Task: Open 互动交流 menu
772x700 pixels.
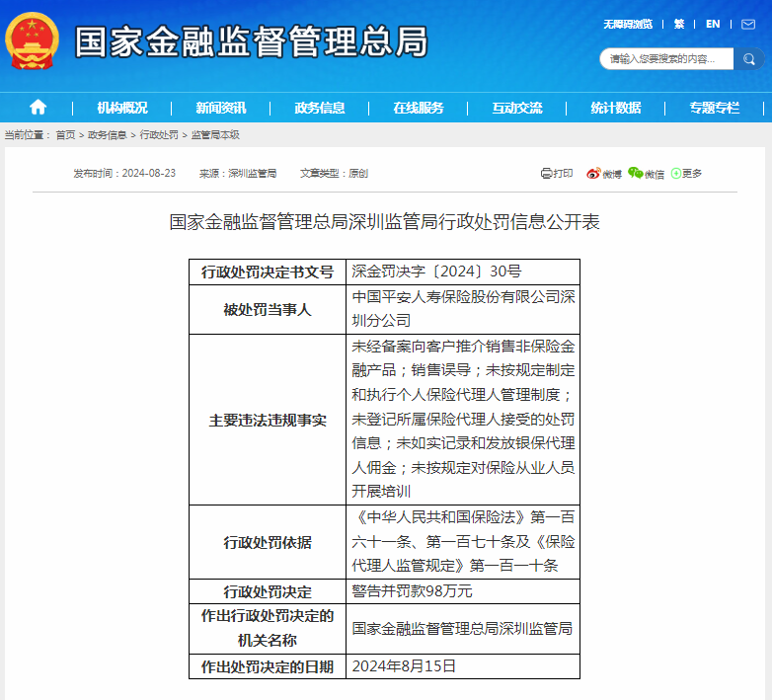Action: point(517,108)
